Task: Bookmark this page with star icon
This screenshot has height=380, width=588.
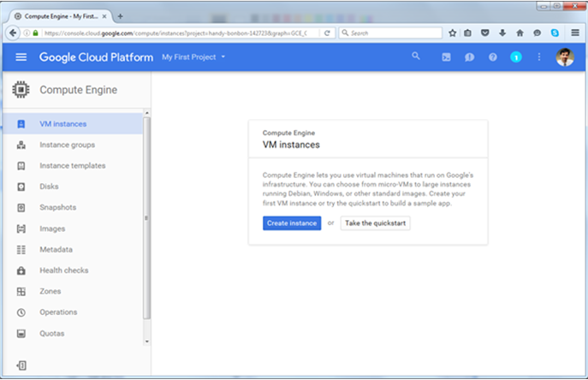Action: [452, 33]
